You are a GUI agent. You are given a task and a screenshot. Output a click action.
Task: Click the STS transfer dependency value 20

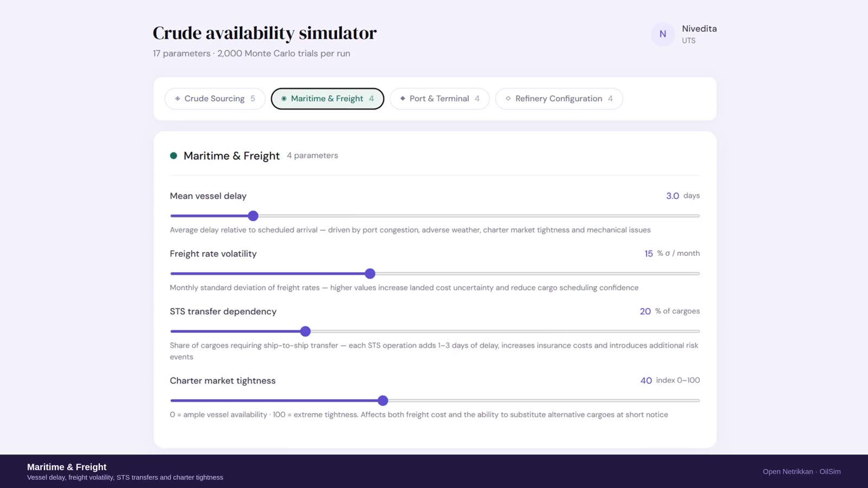tap(645, 311)
